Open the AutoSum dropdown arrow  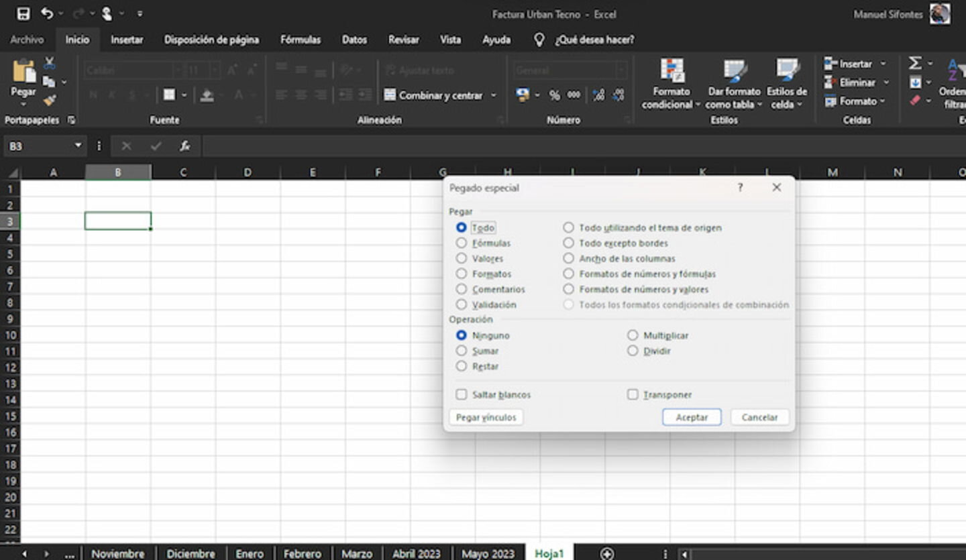(930, 64)
